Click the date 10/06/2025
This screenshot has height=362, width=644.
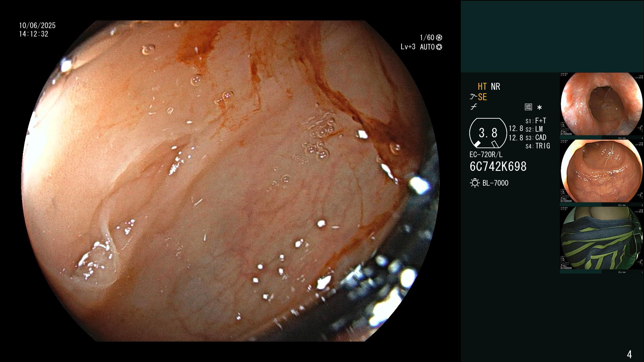(37, 26)
